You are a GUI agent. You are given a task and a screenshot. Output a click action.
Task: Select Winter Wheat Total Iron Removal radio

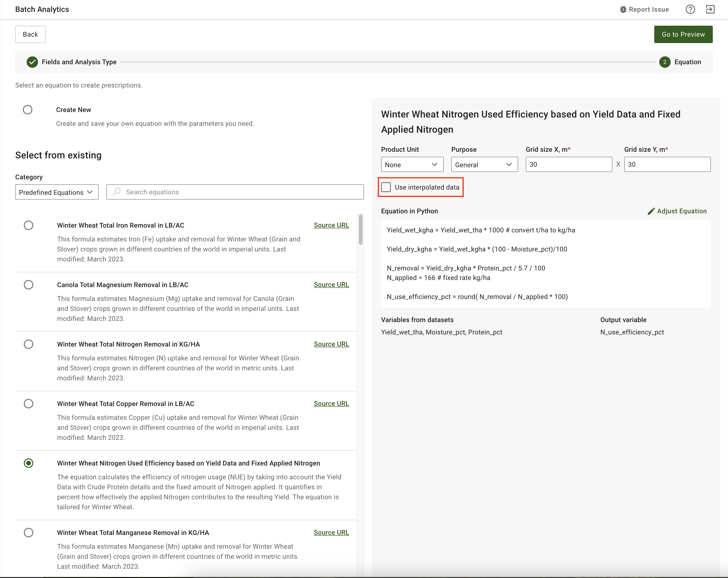(29, 225)
